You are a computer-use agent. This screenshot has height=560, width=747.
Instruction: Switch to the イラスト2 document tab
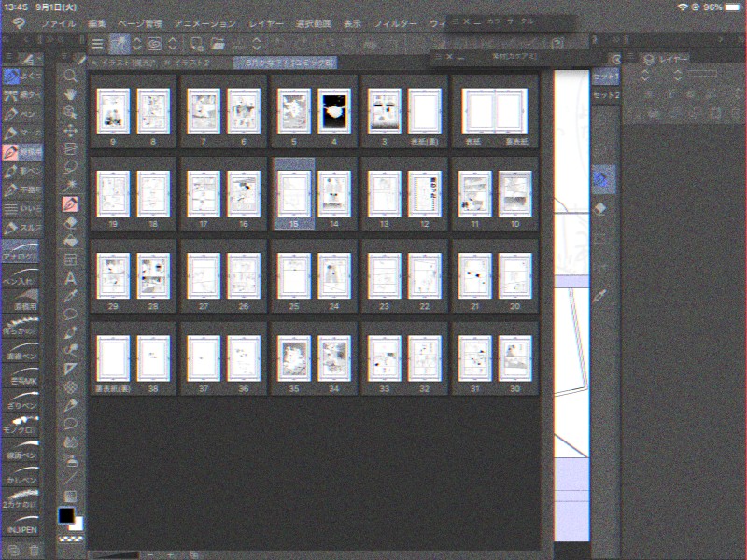point(186,63)
